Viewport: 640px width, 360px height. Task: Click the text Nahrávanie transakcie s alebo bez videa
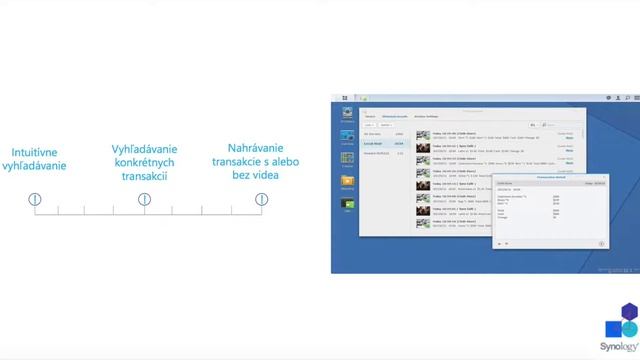click(256, 161)
